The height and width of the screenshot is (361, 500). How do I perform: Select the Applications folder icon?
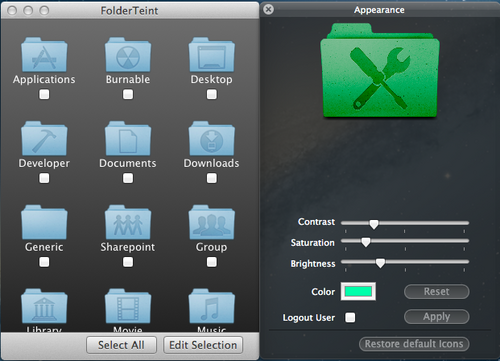[44, 55]
